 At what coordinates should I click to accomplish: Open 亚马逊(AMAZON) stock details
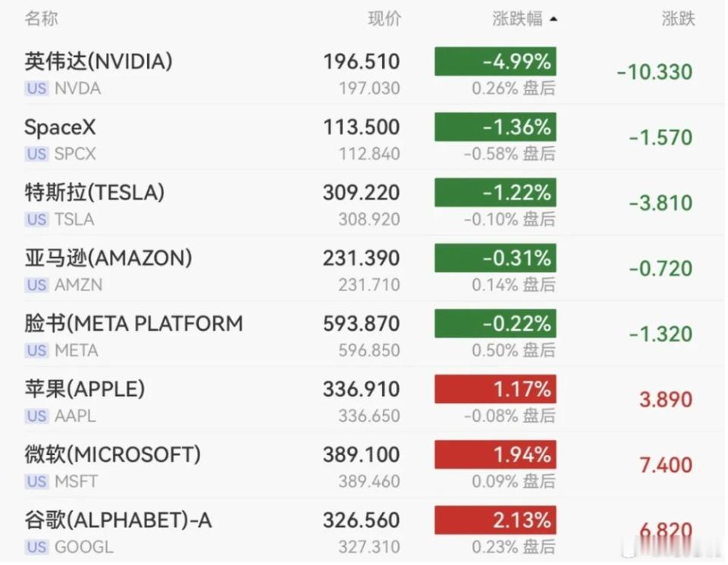tap(362, 268)
